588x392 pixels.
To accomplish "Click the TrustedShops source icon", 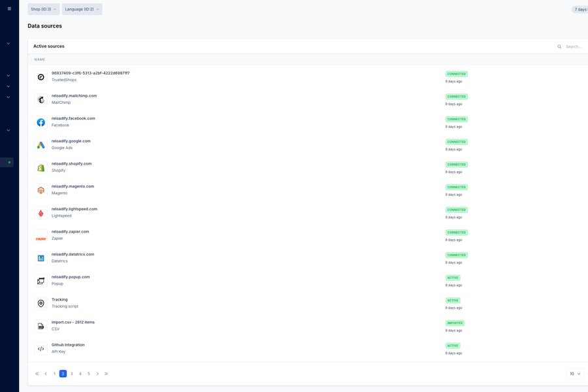I will [x=40, y=76].
